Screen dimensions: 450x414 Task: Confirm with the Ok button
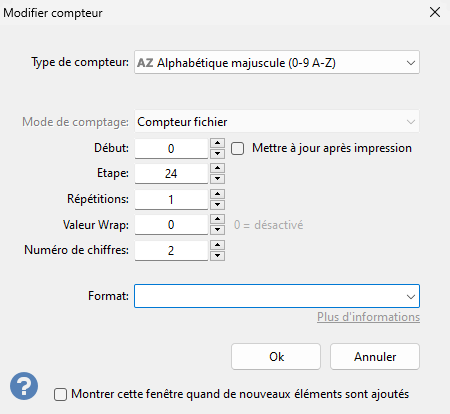click(276, 357)
